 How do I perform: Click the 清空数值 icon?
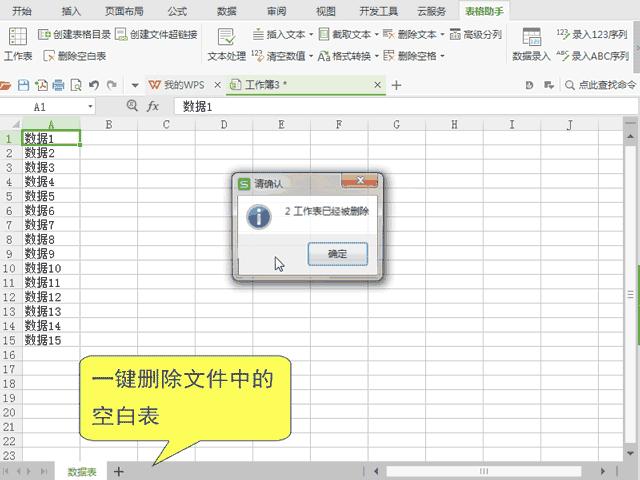[x=257, y=56]
